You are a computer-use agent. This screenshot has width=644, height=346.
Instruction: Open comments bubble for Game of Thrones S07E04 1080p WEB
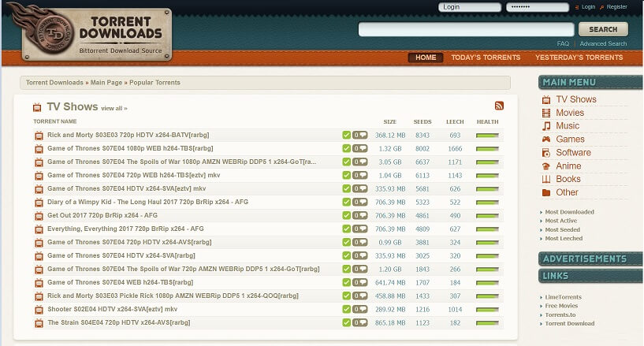tap(359, 149)
